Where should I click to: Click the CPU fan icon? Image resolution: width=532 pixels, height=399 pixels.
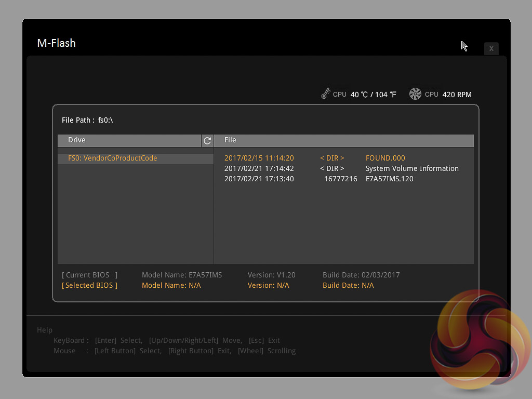[x=415, y=94]
